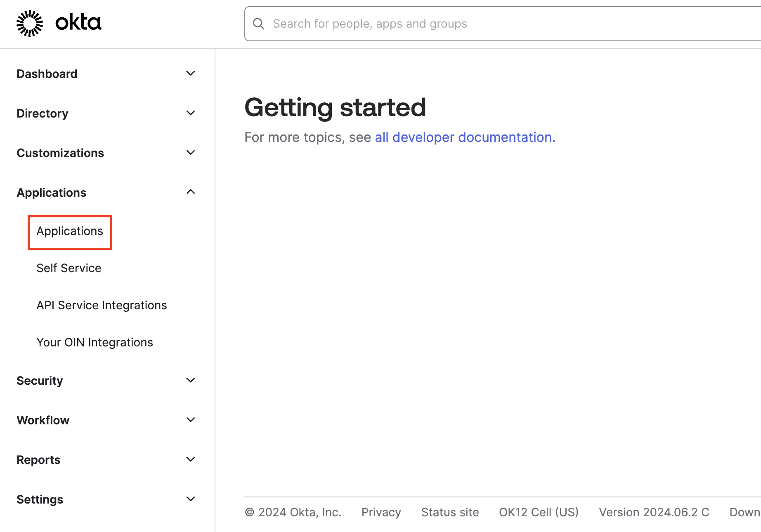
Task: Expand the Security chevron
Action: pyautogui.click(x=191, y=380)
